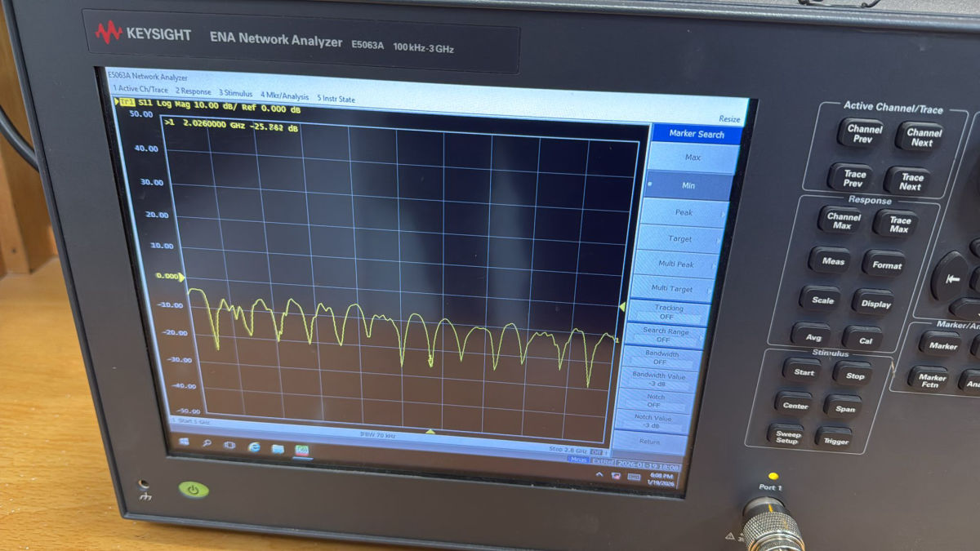
Task: Click the reference position triangle on right graph edge
Action: click(x=621, y=307)
